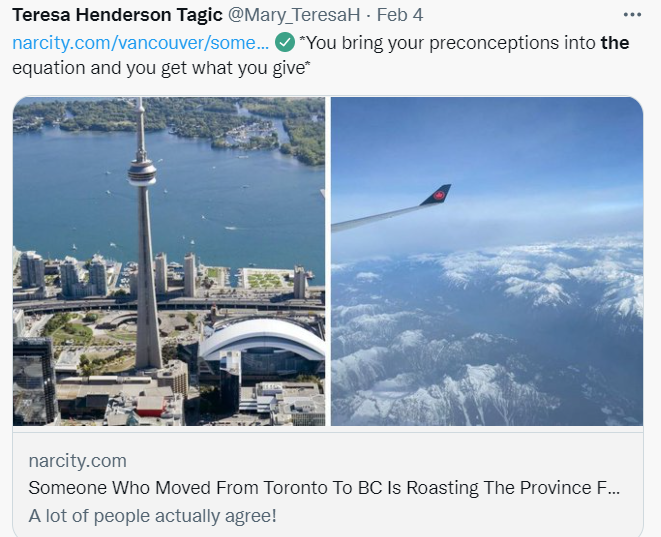Open the 'Someone Who Moved From Toronto' headline

click(x=324, y=489)
